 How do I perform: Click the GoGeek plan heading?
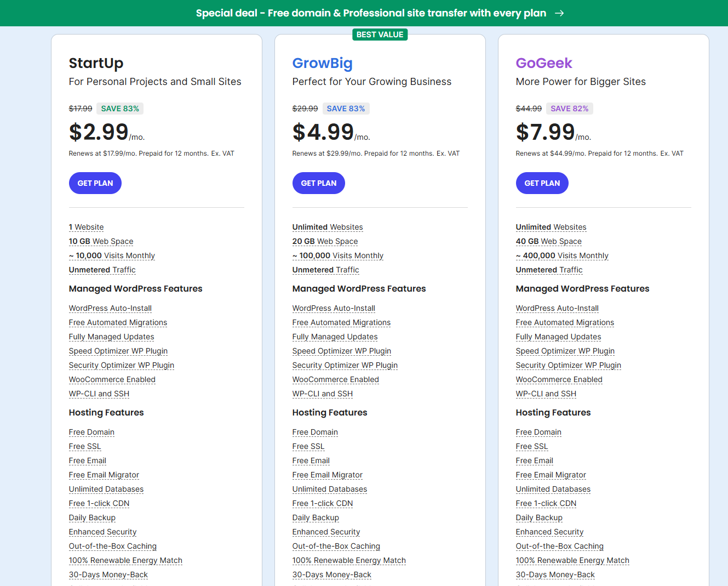pos(543,63)
